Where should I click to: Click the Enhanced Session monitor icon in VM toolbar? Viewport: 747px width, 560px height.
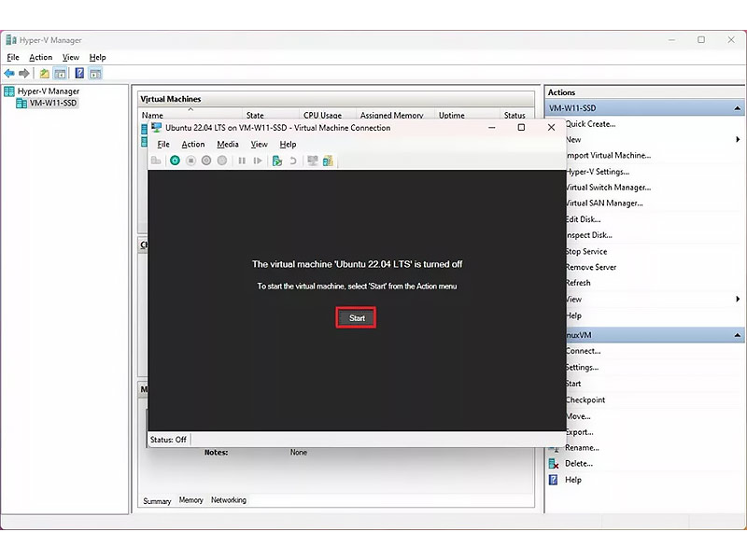313,161
